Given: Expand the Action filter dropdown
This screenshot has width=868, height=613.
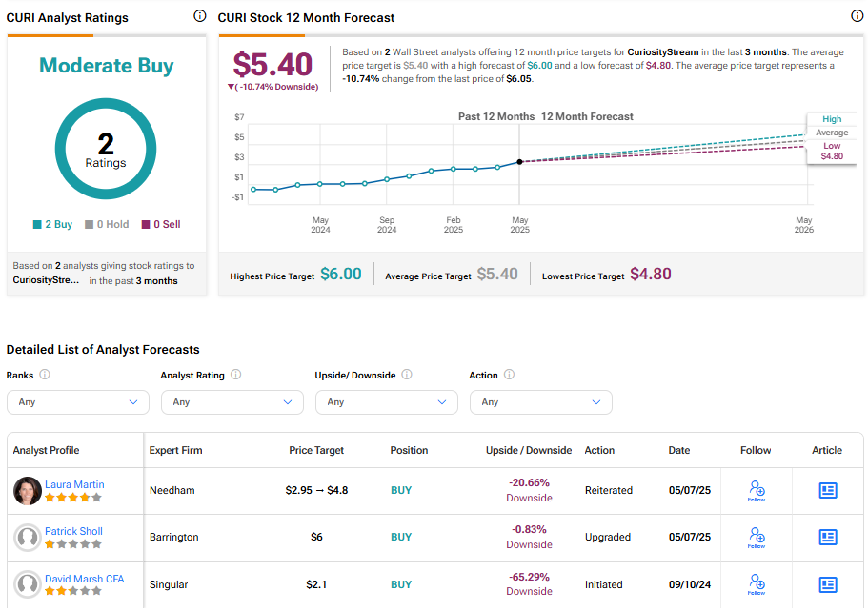Looking at the screenshot, I should [541, 402].
